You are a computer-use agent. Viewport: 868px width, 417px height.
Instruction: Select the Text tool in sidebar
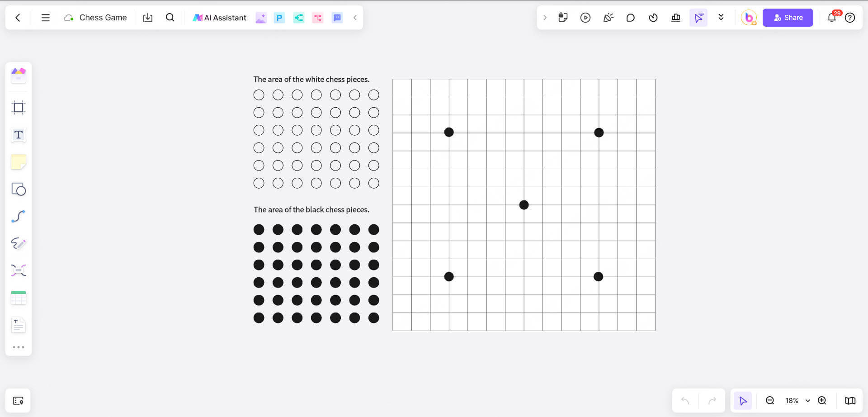19,135
